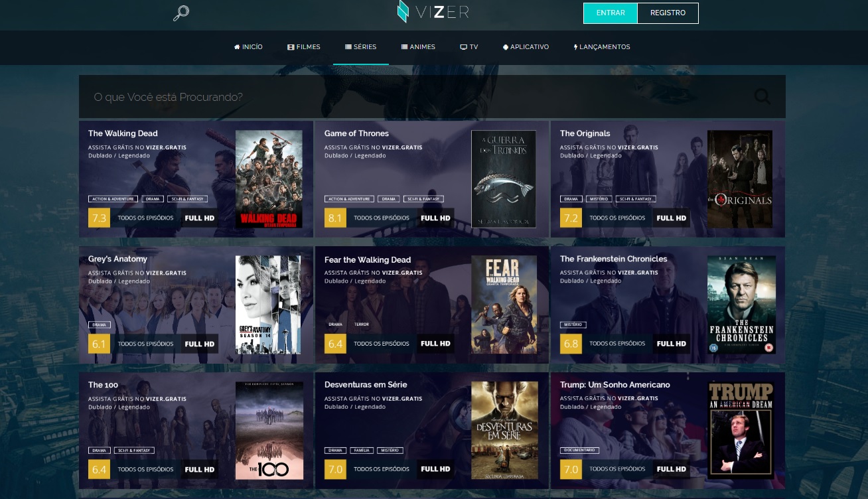Select the TV screen icon in navigation
868x499 pixels.
465,46
